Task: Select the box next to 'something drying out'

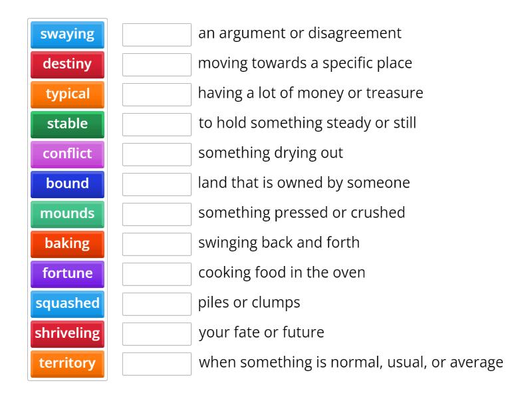Action: pyautogui.click(x=157, y=154)
